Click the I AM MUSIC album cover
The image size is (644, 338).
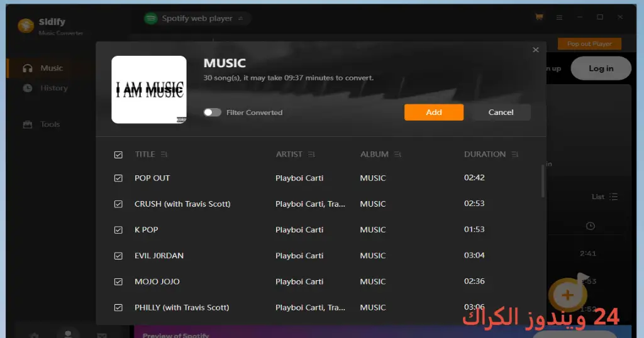[149, 90]
